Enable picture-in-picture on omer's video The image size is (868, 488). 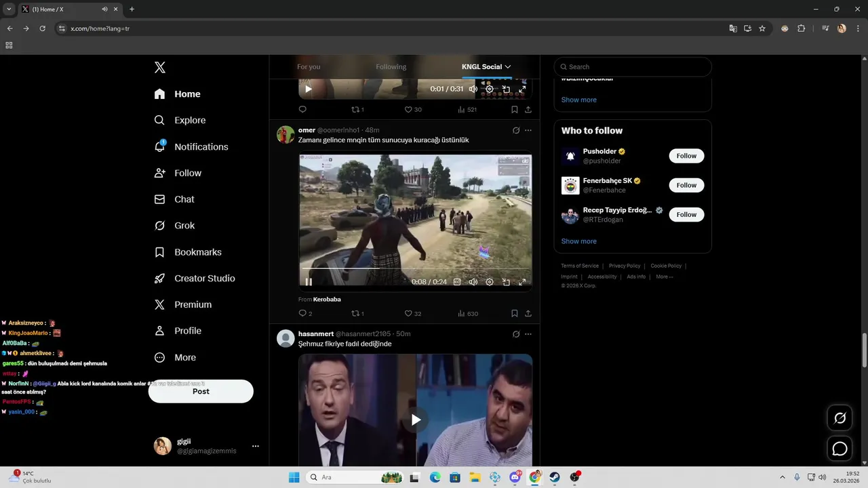(506, 282)
